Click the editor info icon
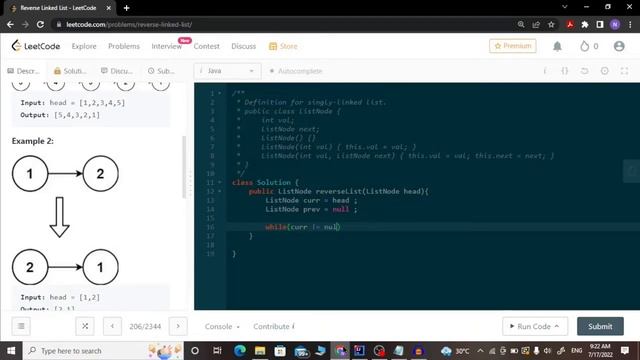The height and width of the screenshot is (360, 640). click(x=544, y=71)
